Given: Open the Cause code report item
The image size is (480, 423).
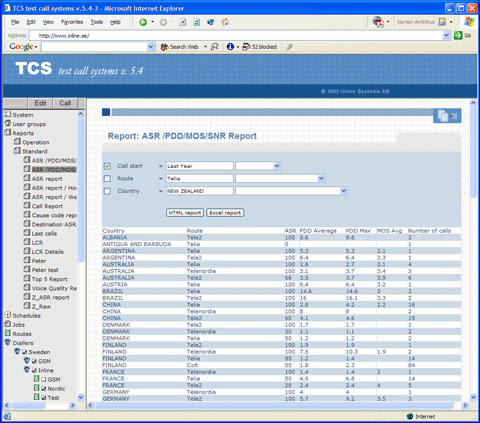Looking at the screenshot, I should point(54,215).
